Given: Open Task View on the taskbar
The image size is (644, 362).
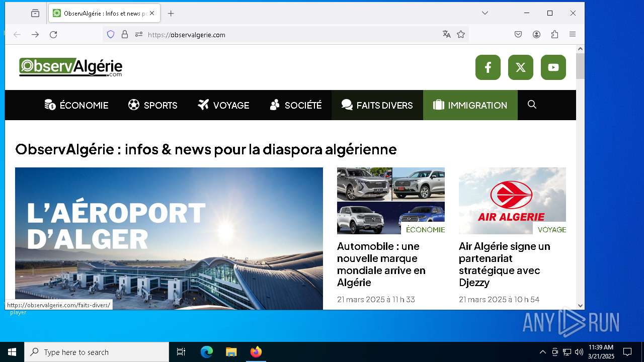Looking at the screenshot, I should coord(181,352).
